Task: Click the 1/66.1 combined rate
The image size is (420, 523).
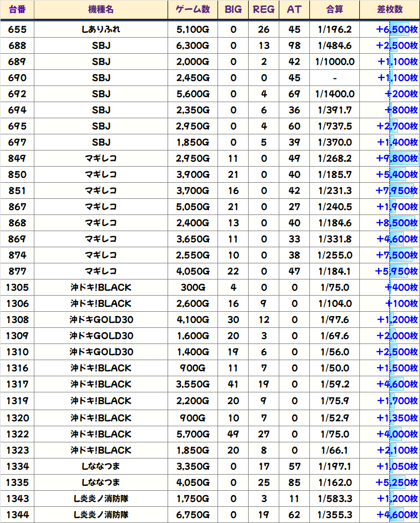Action: [335, 450]
